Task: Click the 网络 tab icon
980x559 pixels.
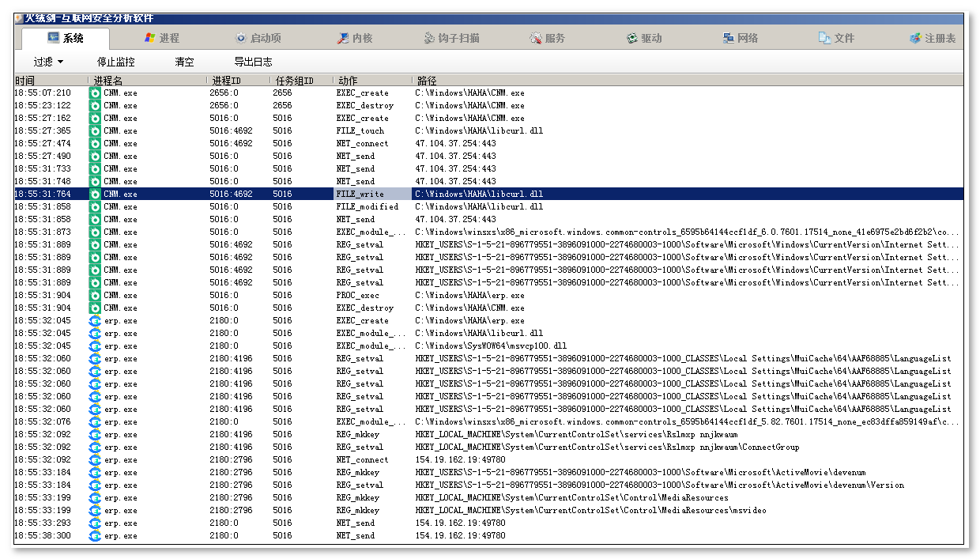Action: [x=728, y=38]
